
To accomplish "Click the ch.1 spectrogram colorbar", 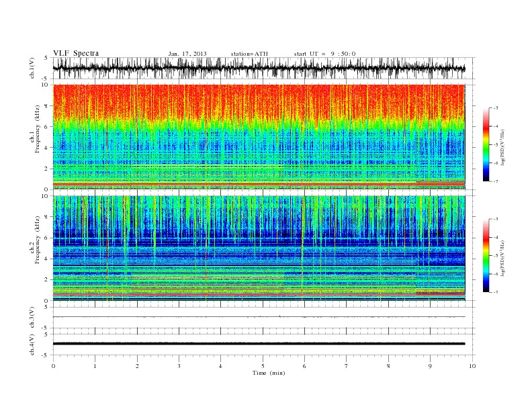I will click(486, 144).
